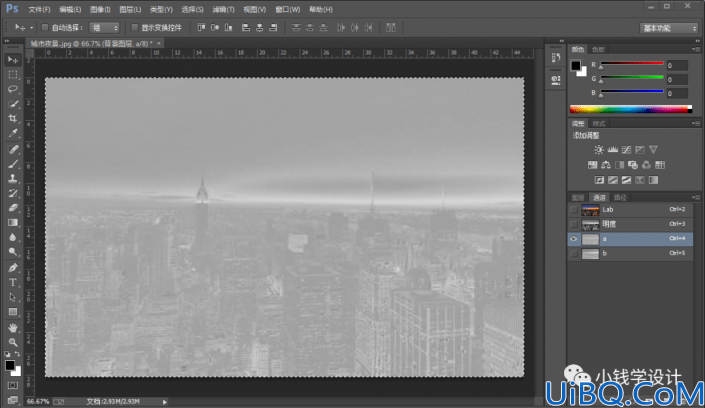The image size is (705, 408).
Task: Open the 基本功能 workspace dropdown
Action: pos(669,28)
